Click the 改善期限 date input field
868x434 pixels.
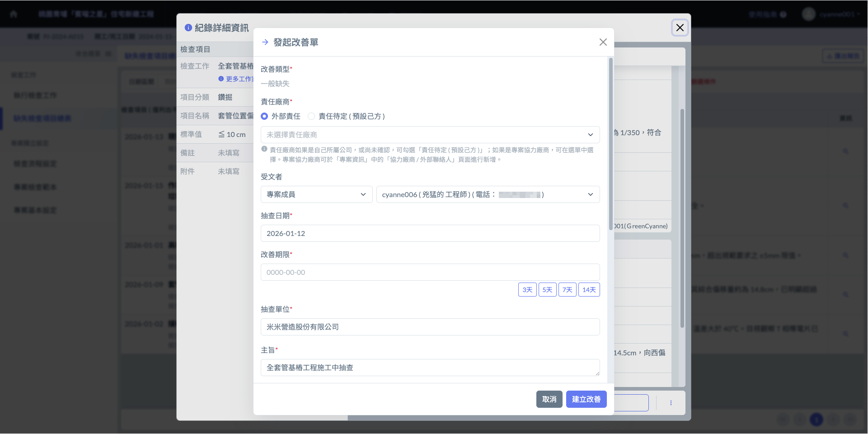[x=430, y=272]
